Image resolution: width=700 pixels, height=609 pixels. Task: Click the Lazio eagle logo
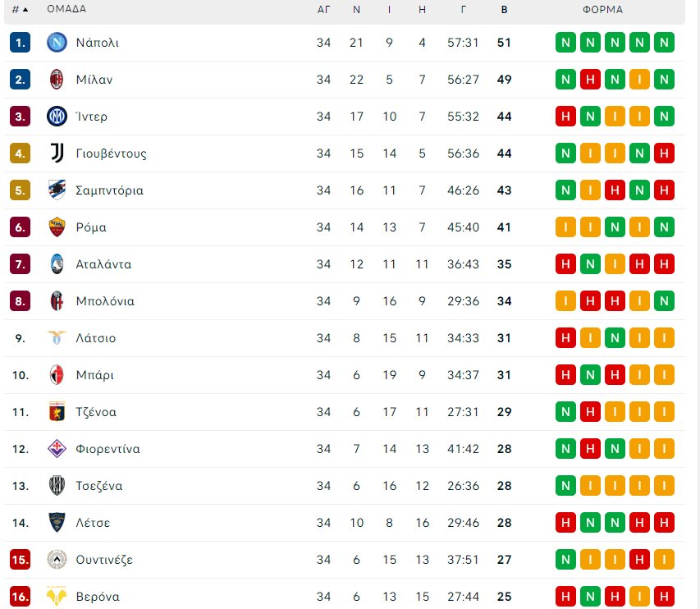click(x=57, y=338)
